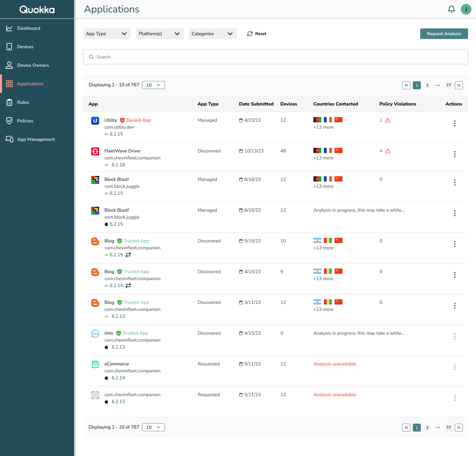Click into the Search field
The image size is (476, 456).
276,57
